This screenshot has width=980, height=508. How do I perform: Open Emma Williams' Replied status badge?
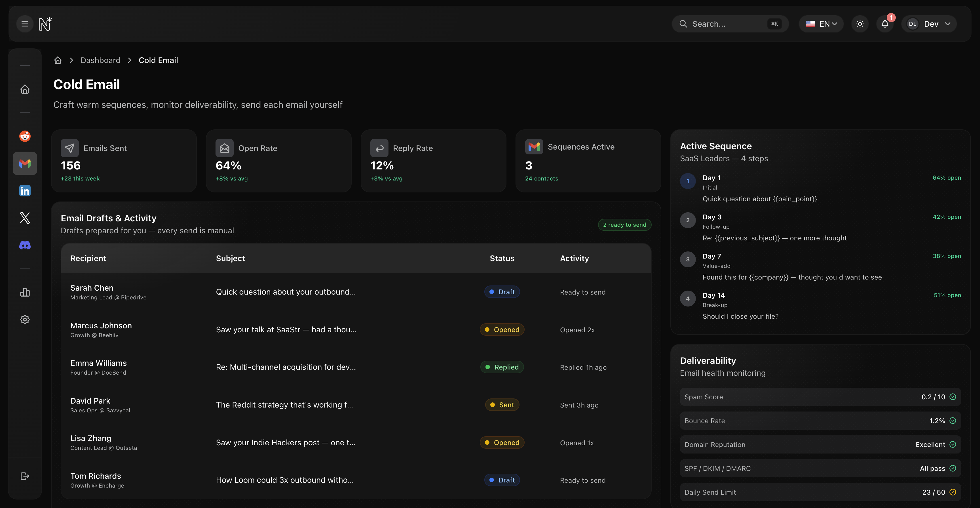(x=502, y=367)
